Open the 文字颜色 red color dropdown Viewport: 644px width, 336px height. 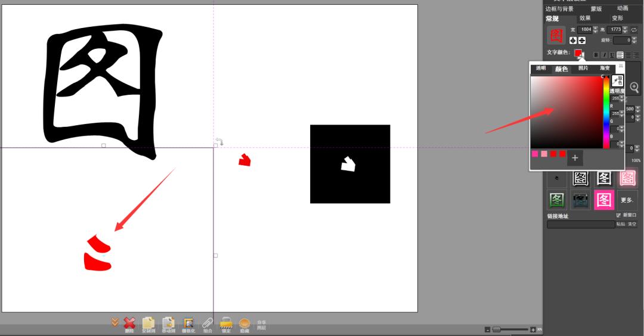(578, 54)
